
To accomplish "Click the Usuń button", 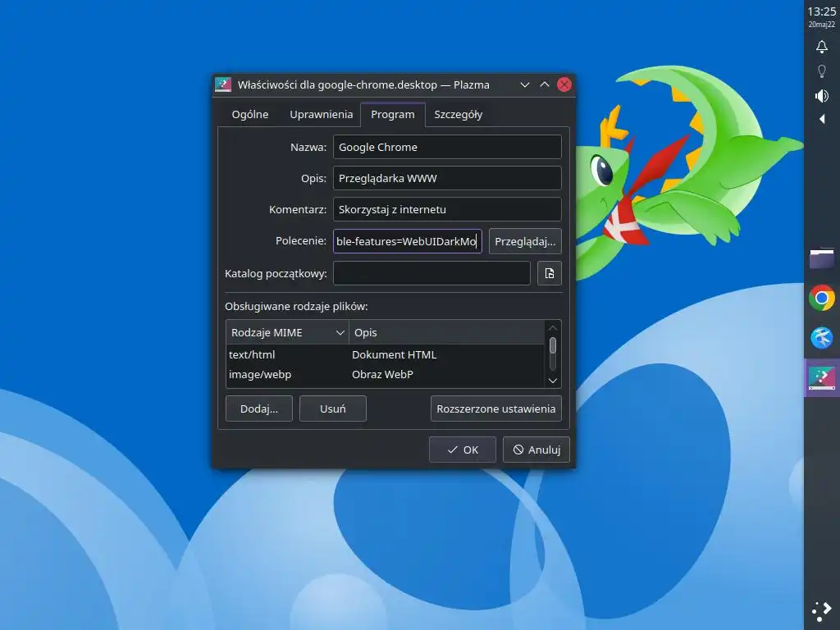I will coord(333,409).
